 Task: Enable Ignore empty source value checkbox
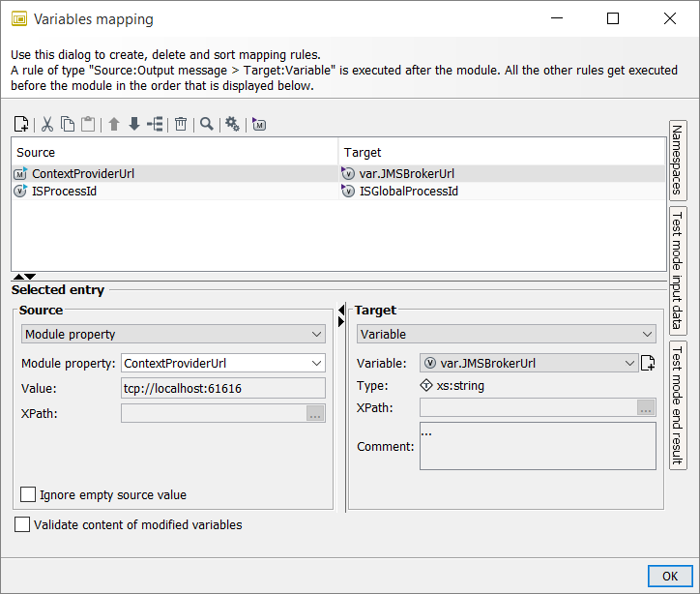pos(28,494)
